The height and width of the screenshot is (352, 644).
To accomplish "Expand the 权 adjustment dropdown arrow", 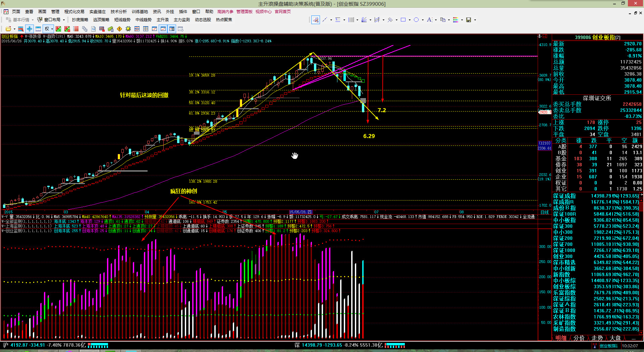I will (x=52, y=29).
